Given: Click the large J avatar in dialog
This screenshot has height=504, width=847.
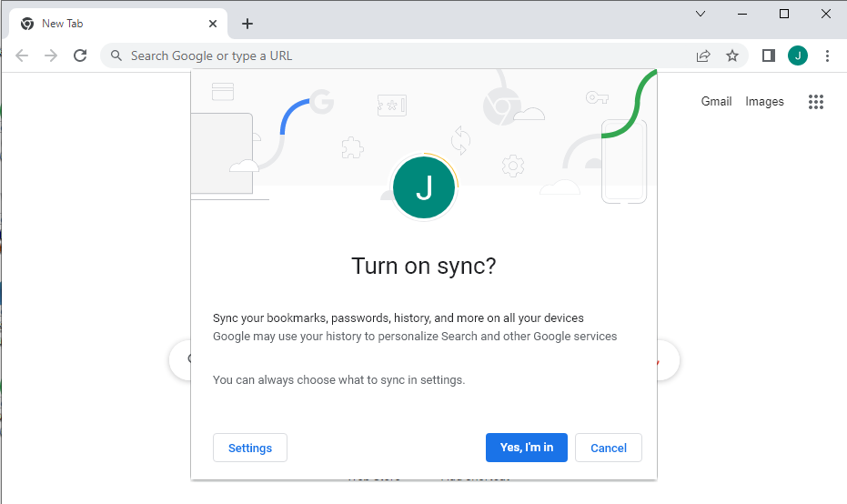Looking at the screenshot, I should (x=424, y=187).
